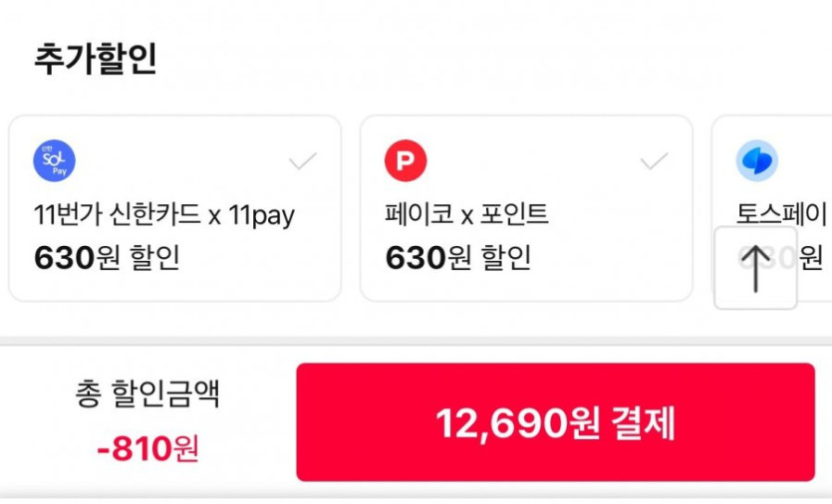Tap the scroll-to-top arrow button
The width and height of the screenshot is (832, 504).
click(x=755, y=268)
